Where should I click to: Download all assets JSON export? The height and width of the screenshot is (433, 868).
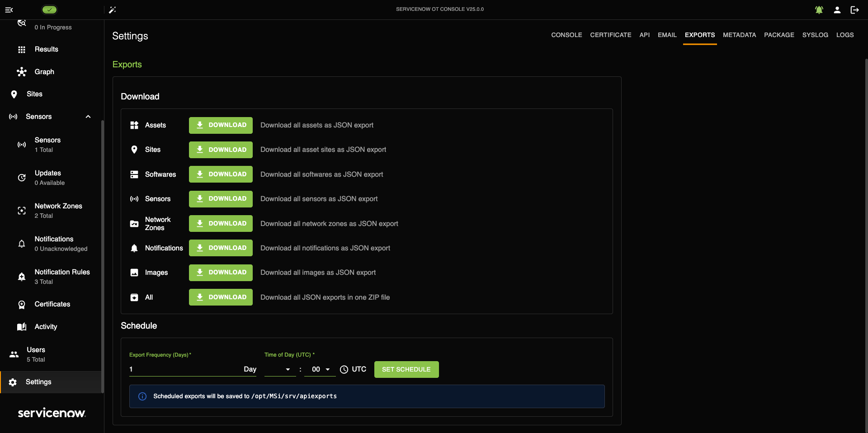tap(221, 125)
